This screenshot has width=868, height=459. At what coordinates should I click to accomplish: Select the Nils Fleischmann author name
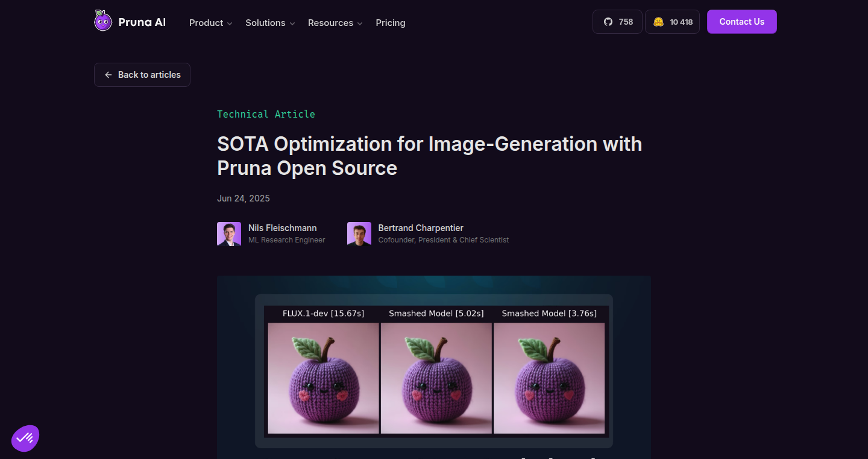pyautogui.click(x=283, y=228)
